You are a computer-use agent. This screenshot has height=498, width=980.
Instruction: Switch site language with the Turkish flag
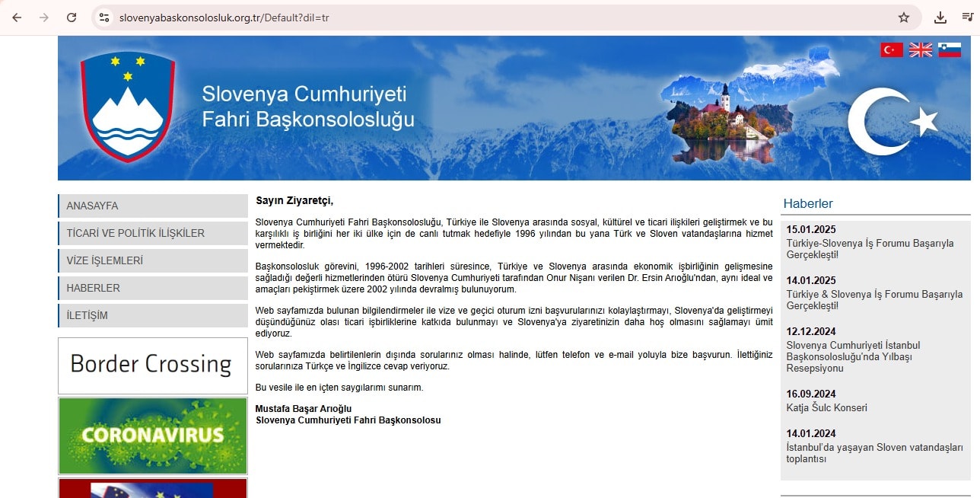[x=892, y=50]
